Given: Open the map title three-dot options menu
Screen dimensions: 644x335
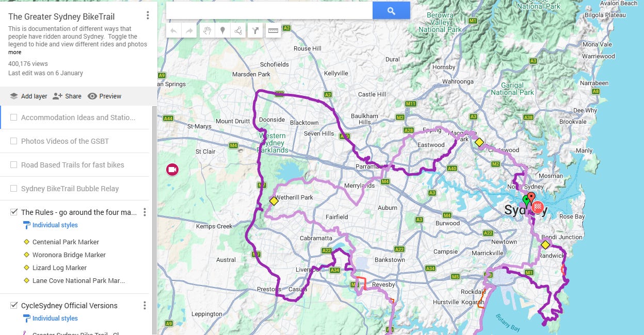Looking at the screenshot, I should [148, 15].
